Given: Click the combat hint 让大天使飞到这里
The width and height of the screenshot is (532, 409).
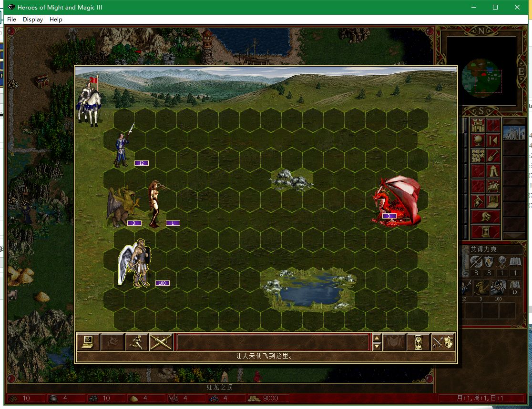Looking at the screenshot, I should pos(264,356).
